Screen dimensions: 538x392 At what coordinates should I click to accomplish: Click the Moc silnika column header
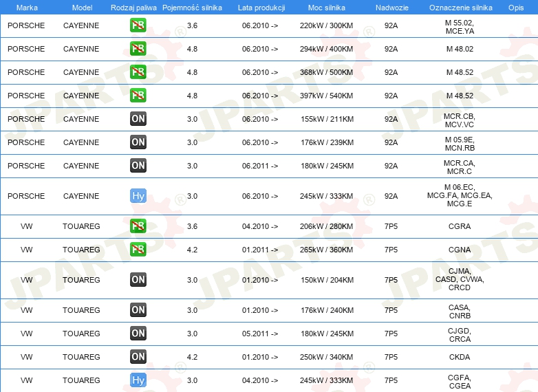(327, 8)
